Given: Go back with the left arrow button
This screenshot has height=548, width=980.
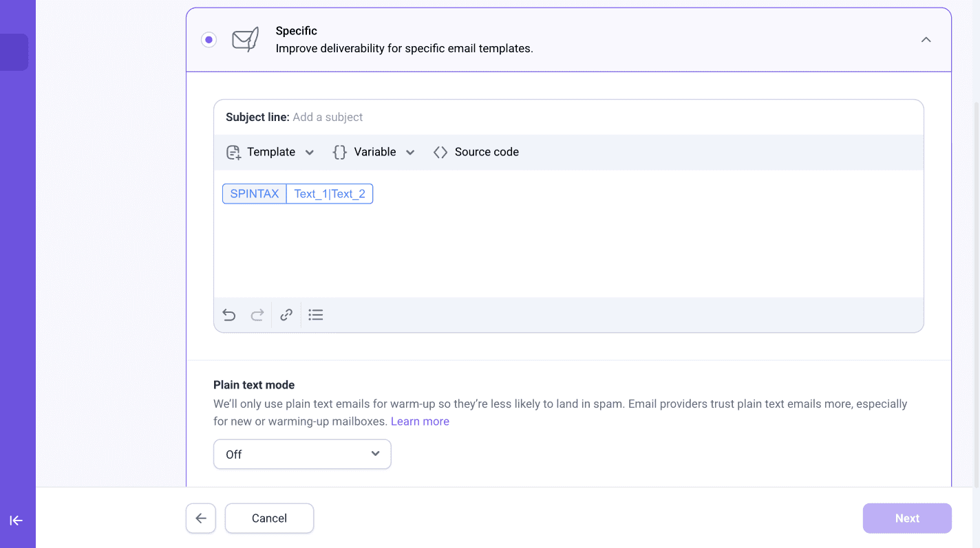Looking at the screenshot, I should click(201, 518).
